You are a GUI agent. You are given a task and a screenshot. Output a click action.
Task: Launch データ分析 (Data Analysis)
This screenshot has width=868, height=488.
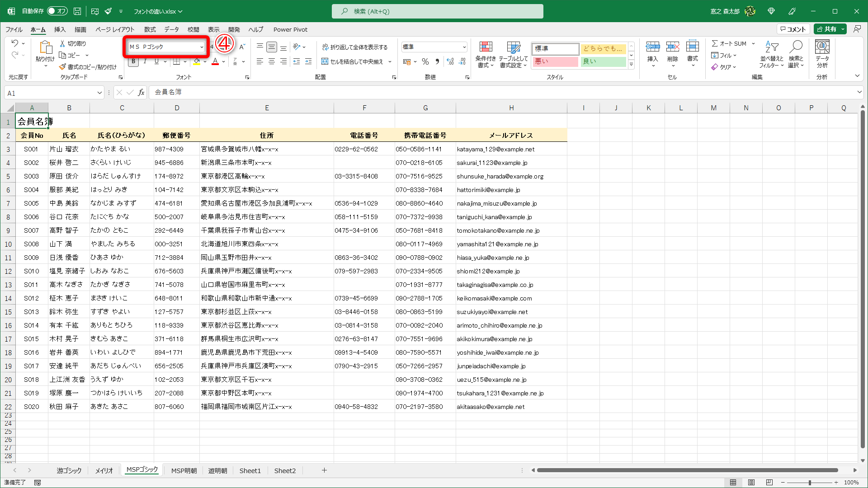pyautogui.click(x=821, y=54)
